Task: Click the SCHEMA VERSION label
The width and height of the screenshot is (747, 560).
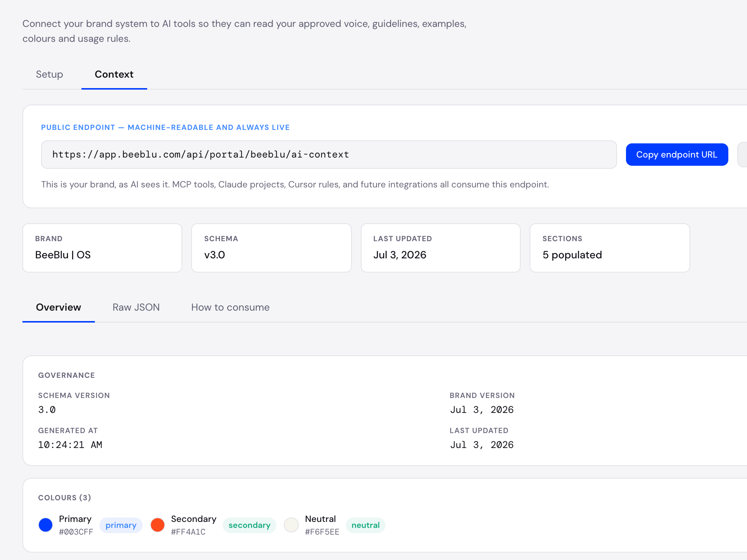Action: 74,395
